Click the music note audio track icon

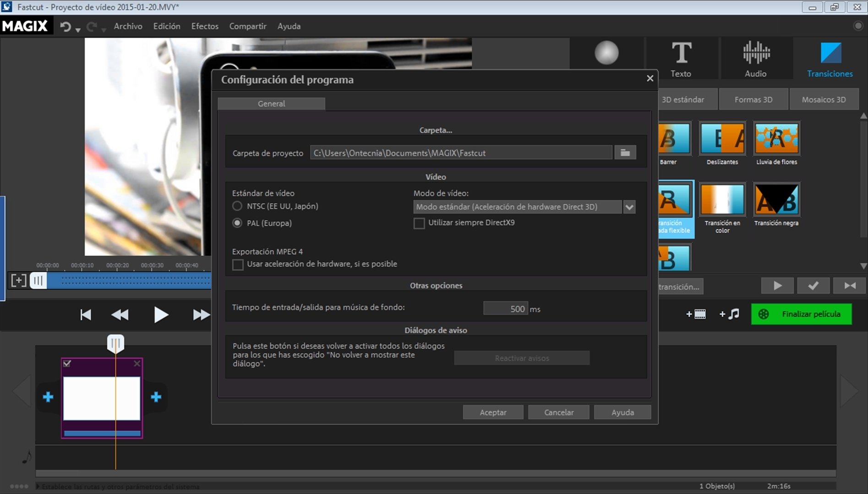[27, 457]
